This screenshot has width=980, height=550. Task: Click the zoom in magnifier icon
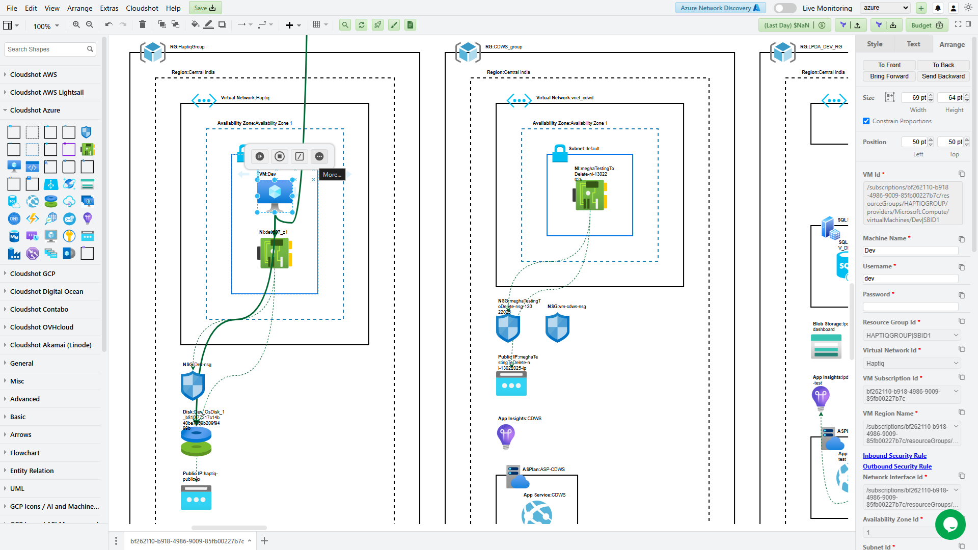click(x=76, y=24)
